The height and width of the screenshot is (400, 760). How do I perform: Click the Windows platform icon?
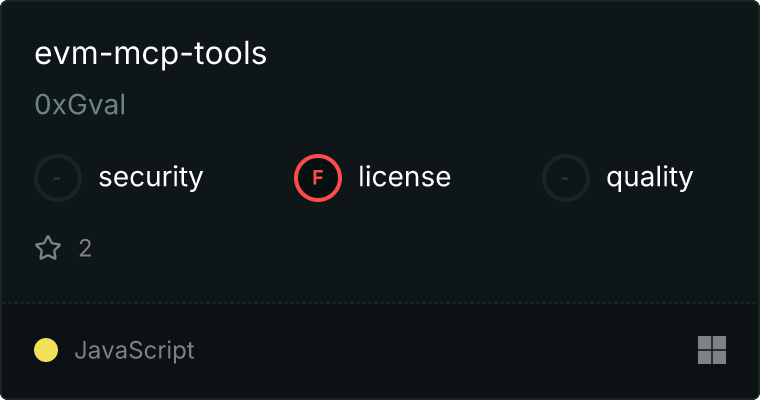(712, 350)
